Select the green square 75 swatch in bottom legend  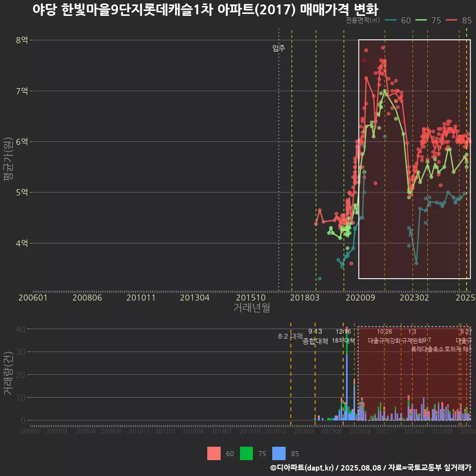coord(246,454)
